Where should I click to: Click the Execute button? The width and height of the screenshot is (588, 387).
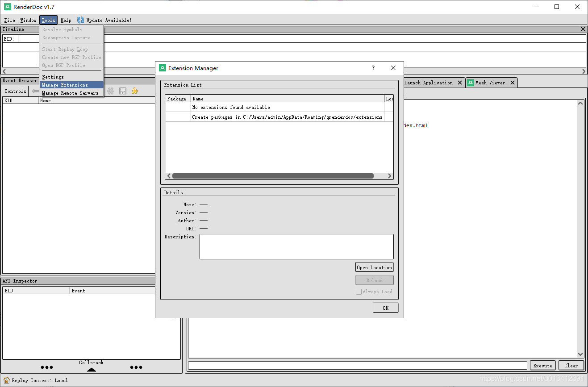[x=542, y=366]
